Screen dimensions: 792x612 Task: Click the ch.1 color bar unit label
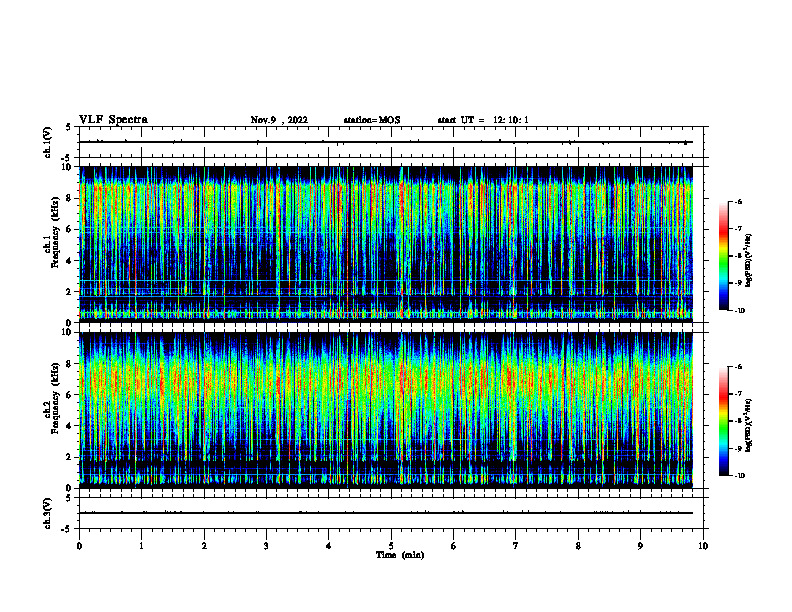tap(749, 260)
